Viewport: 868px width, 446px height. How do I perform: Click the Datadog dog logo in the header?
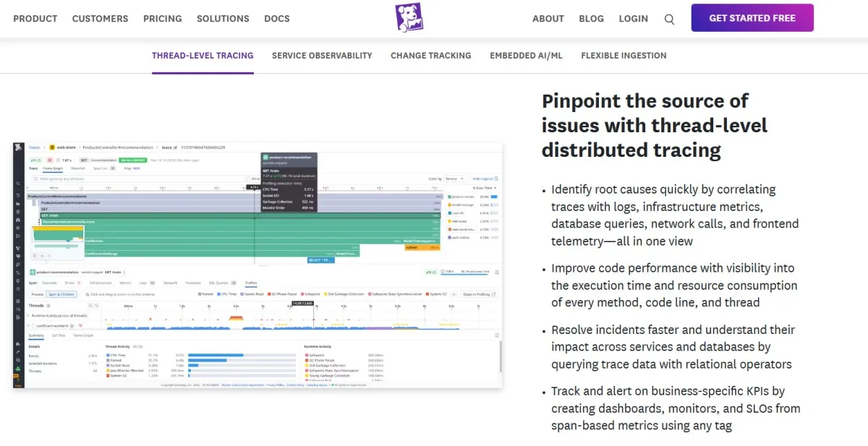pyautogui.click(x=409, y=18)
